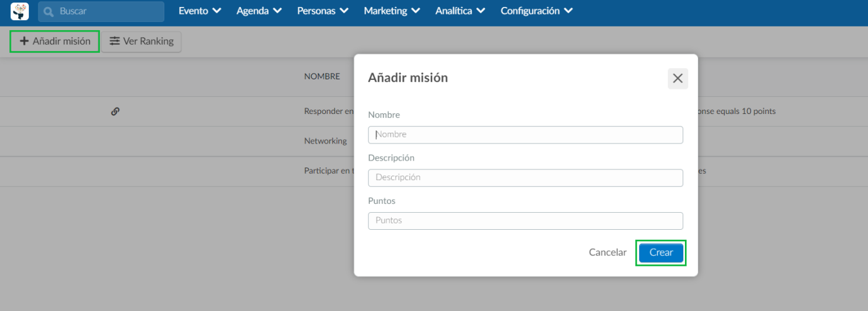Click the NOMBRE column header
Screen dimensions: 868x311
(x=322, y=76)
